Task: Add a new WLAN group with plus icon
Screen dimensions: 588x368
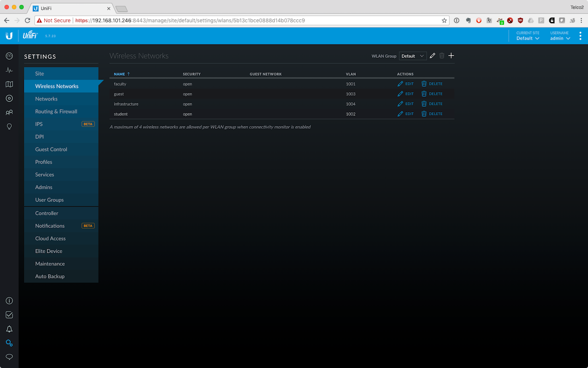Action: [451, 56]
